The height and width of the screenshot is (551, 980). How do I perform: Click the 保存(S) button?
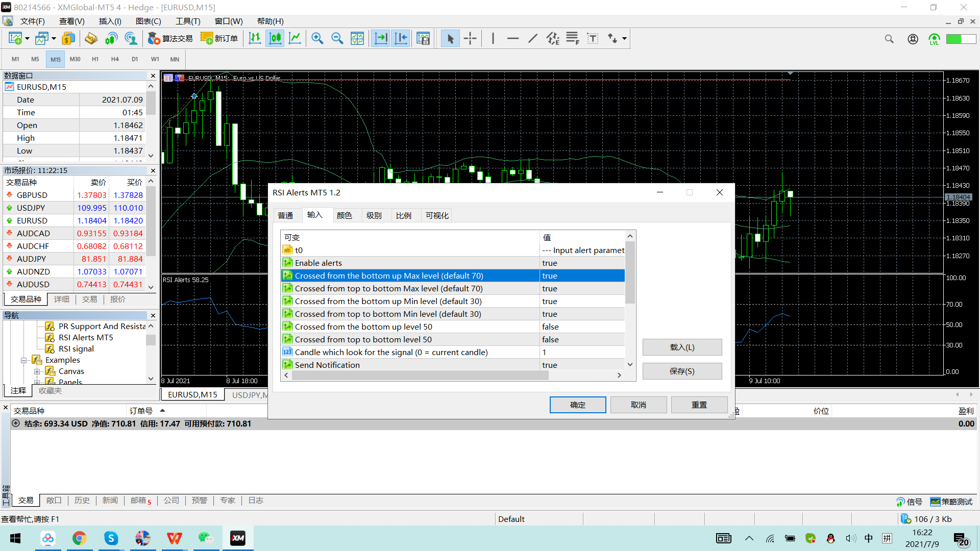681,371
